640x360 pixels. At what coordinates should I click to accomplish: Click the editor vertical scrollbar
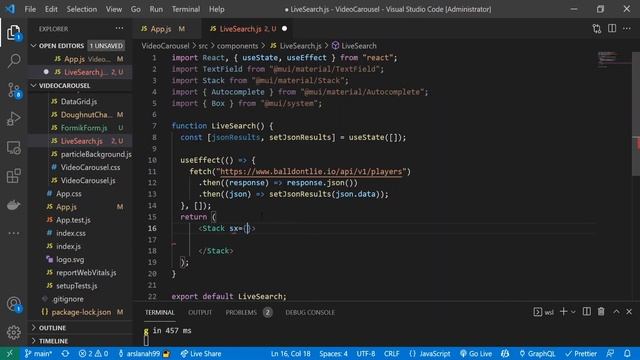pyautogui.click(x=636, y=114)
